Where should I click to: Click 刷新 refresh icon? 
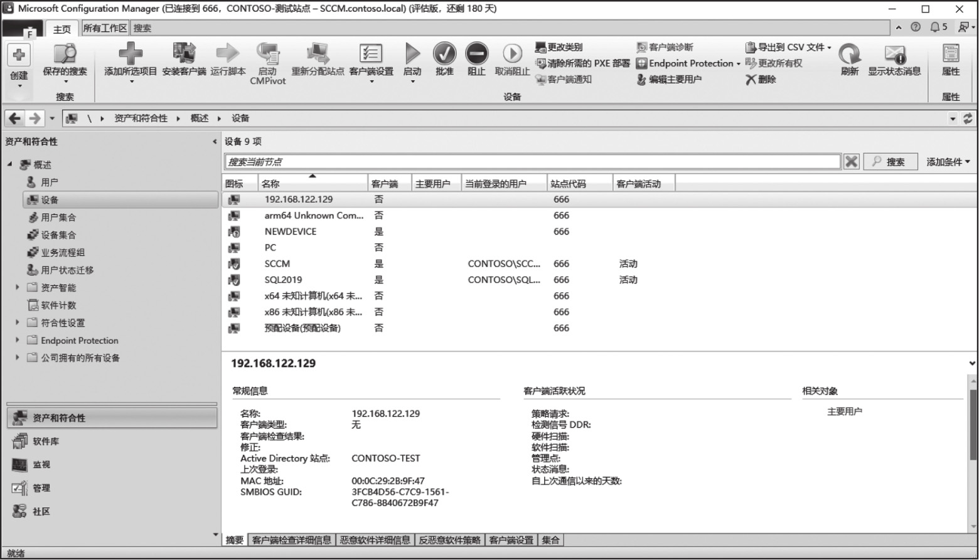click(x=850, y=55)
